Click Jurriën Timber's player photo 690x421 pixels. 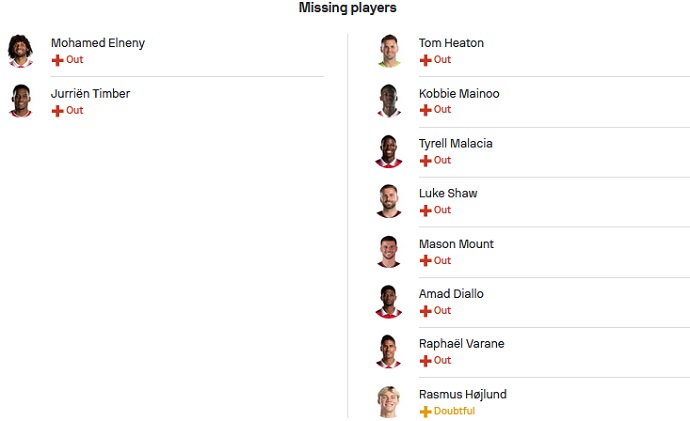point(20,100)
